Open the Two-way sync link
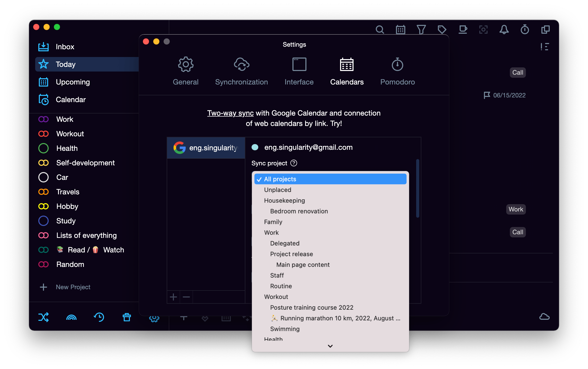This screenshot has width=588, height=369. 230,113
